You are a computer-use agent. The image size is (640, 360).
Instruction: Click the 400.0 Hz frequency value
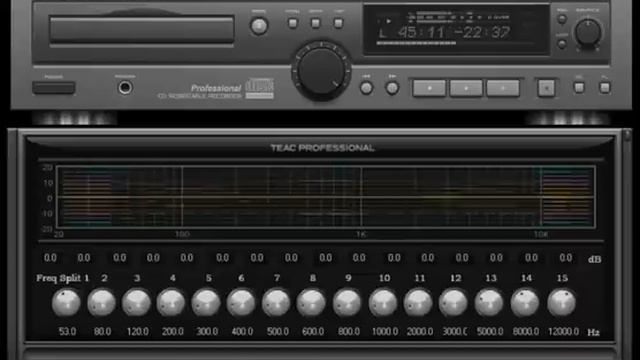[242, 331]
